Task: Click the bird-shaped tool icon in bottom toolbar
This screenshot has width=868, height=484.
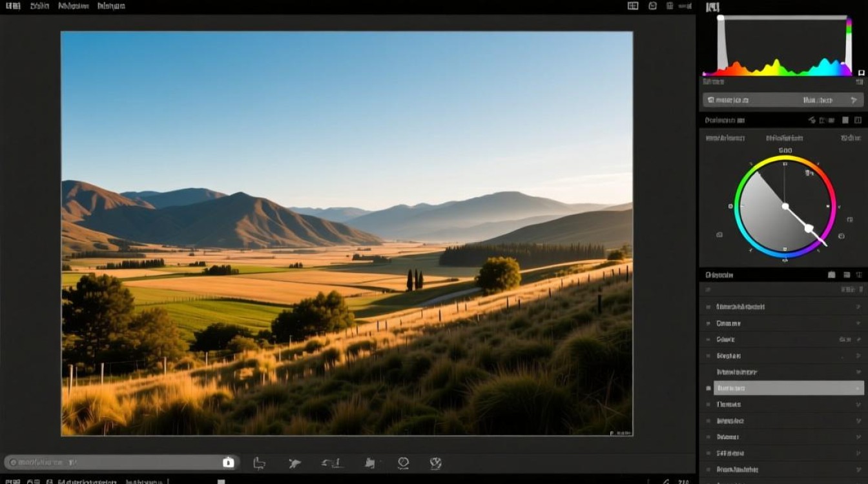Action: [x=294, y=463]
